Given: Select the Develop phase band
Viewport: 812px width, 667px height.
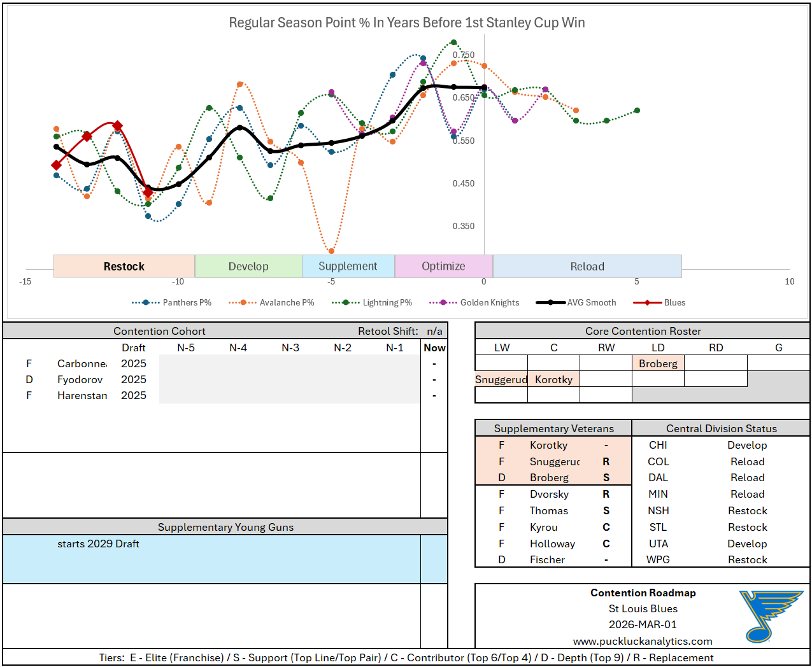Looking at the screenshot, I should pos(248,267).
